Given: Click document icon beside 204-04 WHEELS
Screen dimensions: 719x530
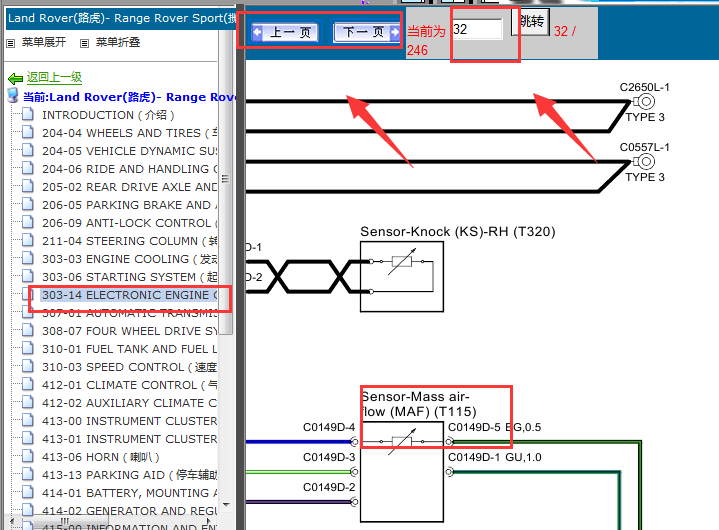Looking at the screenshot, I should (28, 132).
